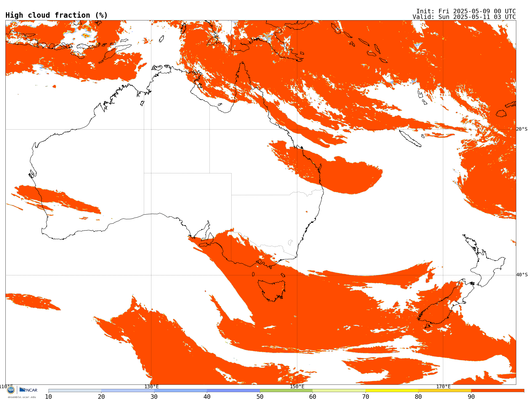
Task: Click the colorbar tick label 60
Action: [313, 397]
